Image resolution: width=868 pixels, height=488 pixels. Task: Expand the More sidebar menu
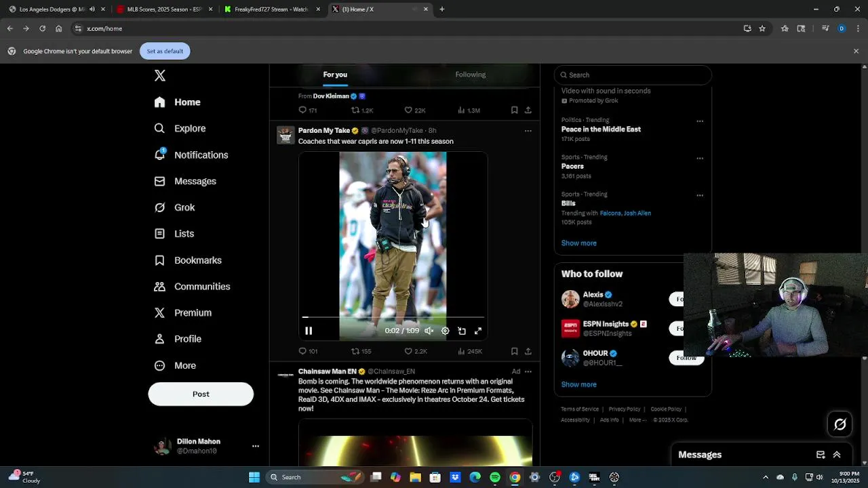[x=175, y=365]
